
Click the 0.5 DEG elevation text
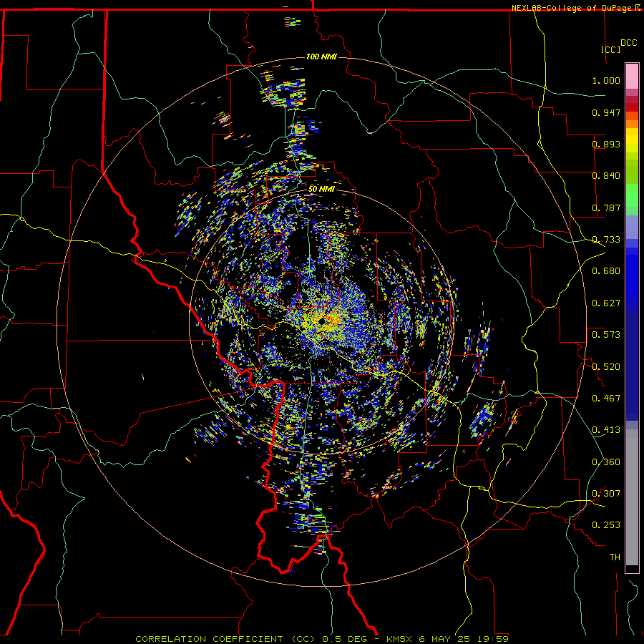[x=344, y=639]
